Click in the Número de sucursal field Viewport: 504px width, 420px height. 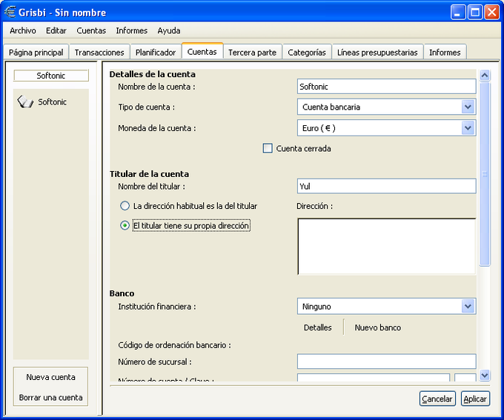[386, 361]
